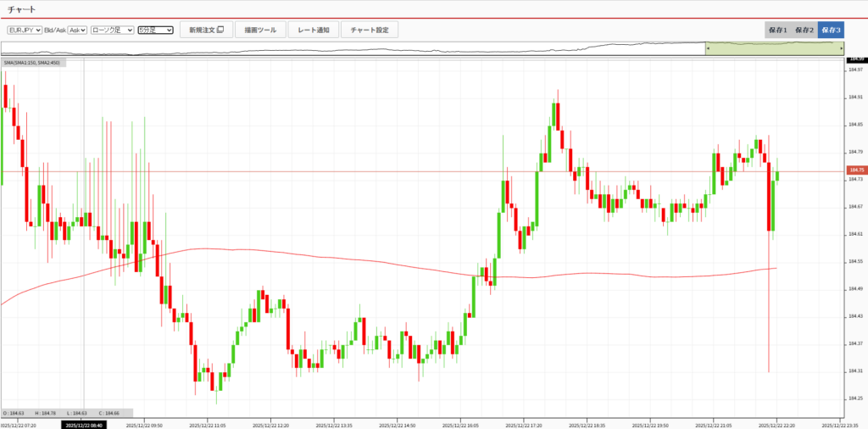The width and height of the screenshot is (868, 429).
Task: Click the black price label atop the price axis
Action: [x=856, y=58]
